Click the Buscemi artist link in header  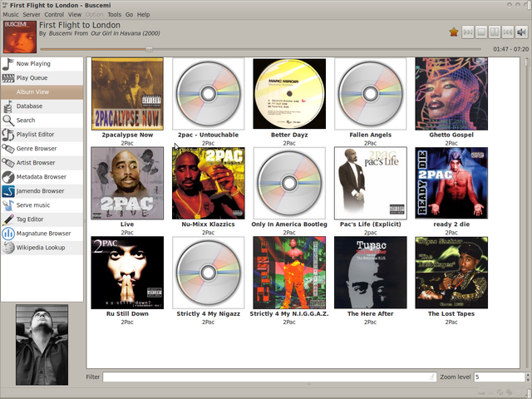click(x=59, y=33)
